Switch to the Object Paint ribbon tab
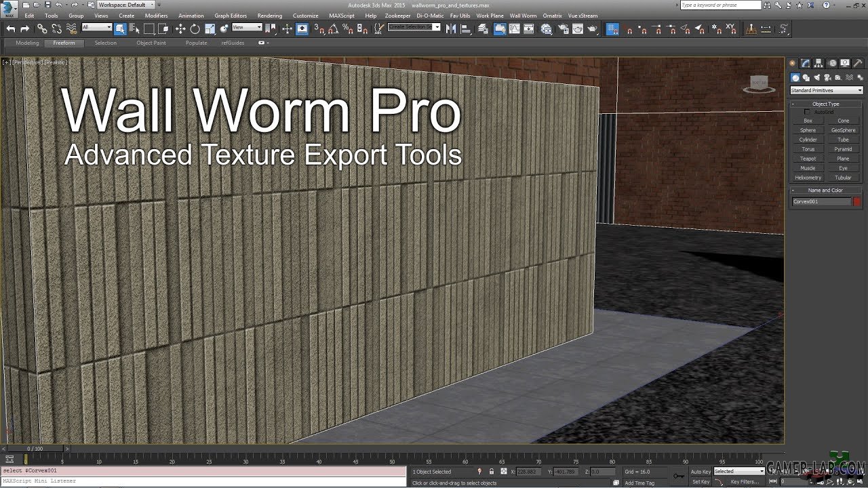Image resolution: width=868 pixels, height=488 pixels. pyautogui.click(x=151, y=43)
